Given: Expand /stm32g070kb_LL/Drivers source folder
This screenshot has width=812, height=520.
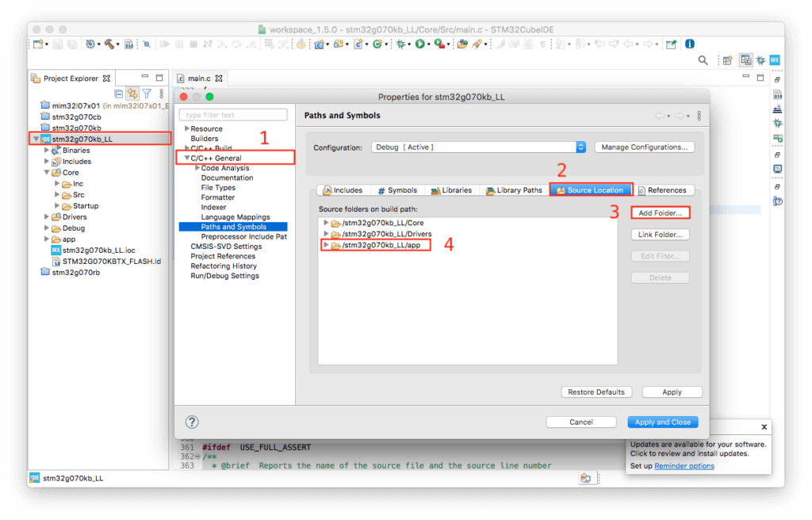Looking at the screenshot, I should [x=326, y=234].
